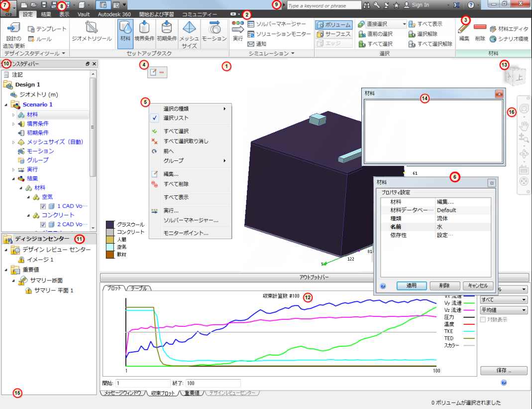
Task: Open the すべて dropdown in the plot panel
Action: point(504,299)
